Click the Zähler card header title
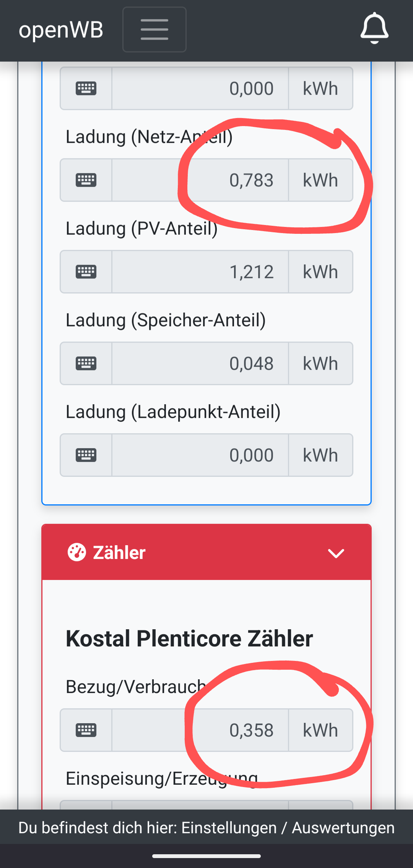413x868 pixels. coord(119,552)
